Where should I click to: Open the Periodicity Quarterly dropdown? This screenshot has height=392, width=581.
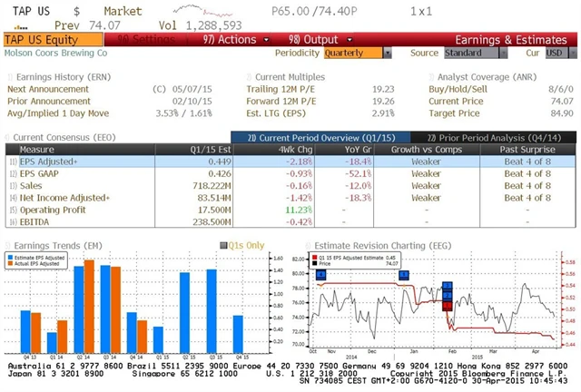[354, 53]
